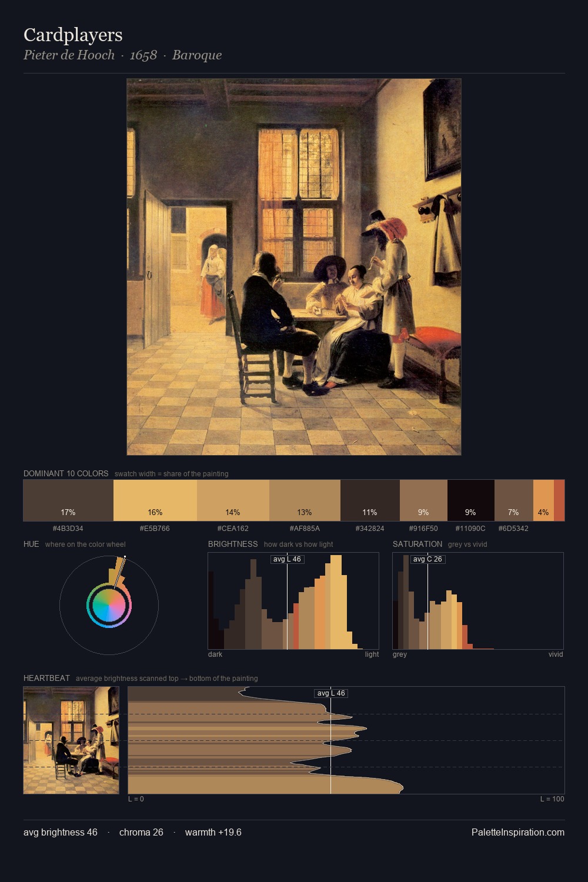Click the Cardplayers title text

pos(73,35)
